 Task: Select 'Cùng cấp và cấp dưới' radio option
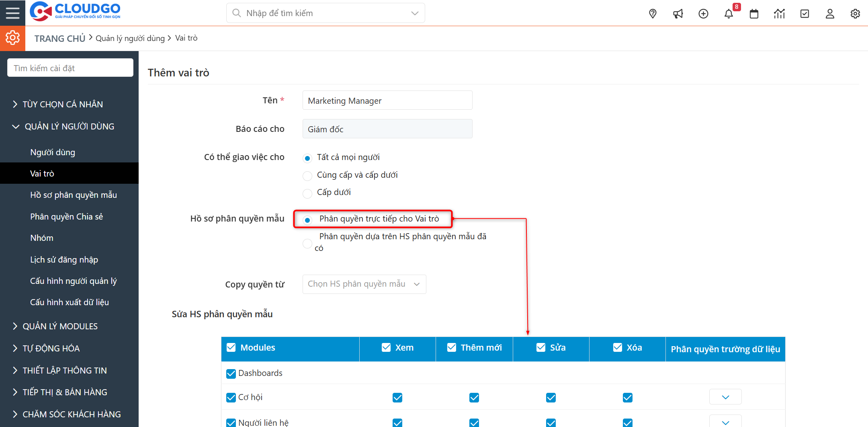[307, 176]
